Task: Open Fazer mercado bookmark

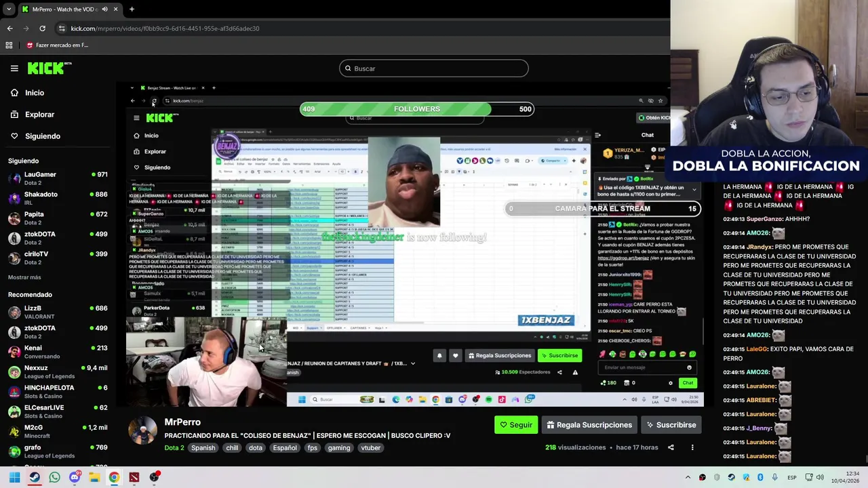Action: point(58,45)
